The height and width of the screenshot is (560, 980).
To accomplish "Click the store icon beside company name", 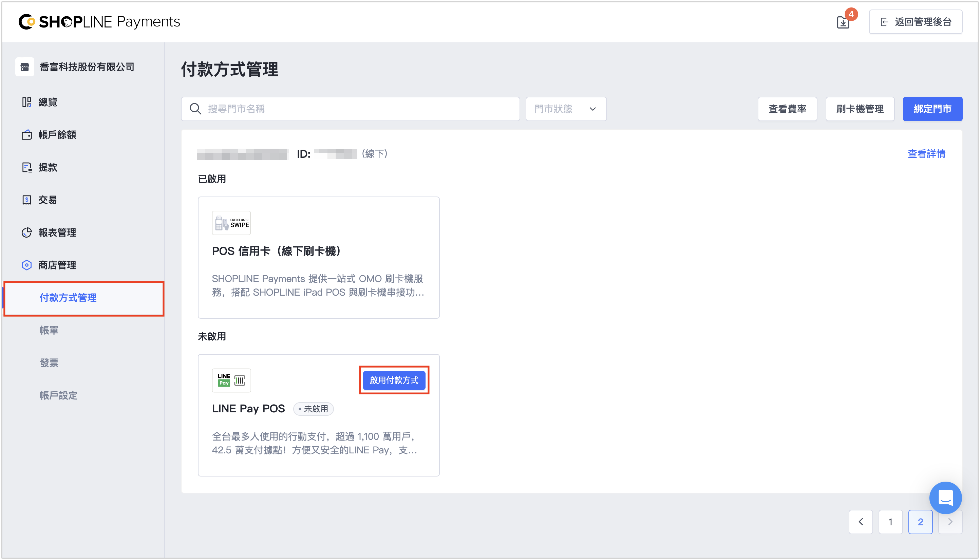I will 25,67.
